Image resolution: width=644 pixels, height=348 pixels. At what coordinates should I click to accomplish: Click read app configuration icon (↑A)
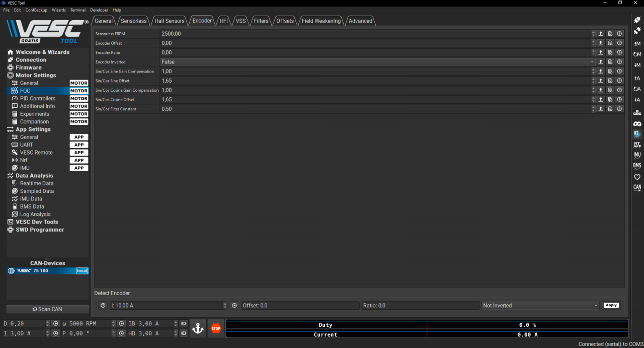click(x=637, y=78)
